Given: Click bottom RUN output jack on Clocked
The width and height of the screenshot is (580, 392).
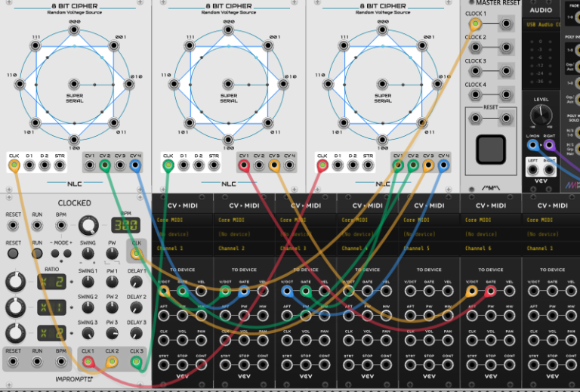Looking at the screenshot, I should point(37,361).
